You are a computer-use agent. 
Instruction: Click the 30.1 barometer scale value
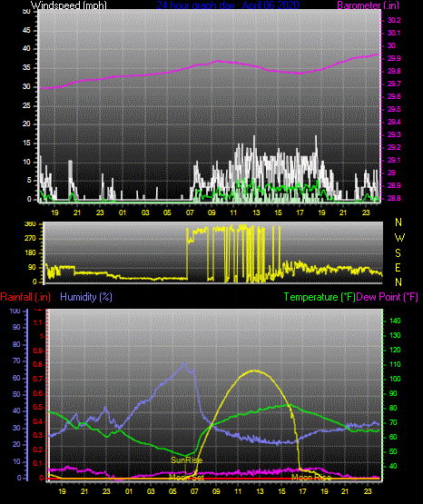pos(394,33)
